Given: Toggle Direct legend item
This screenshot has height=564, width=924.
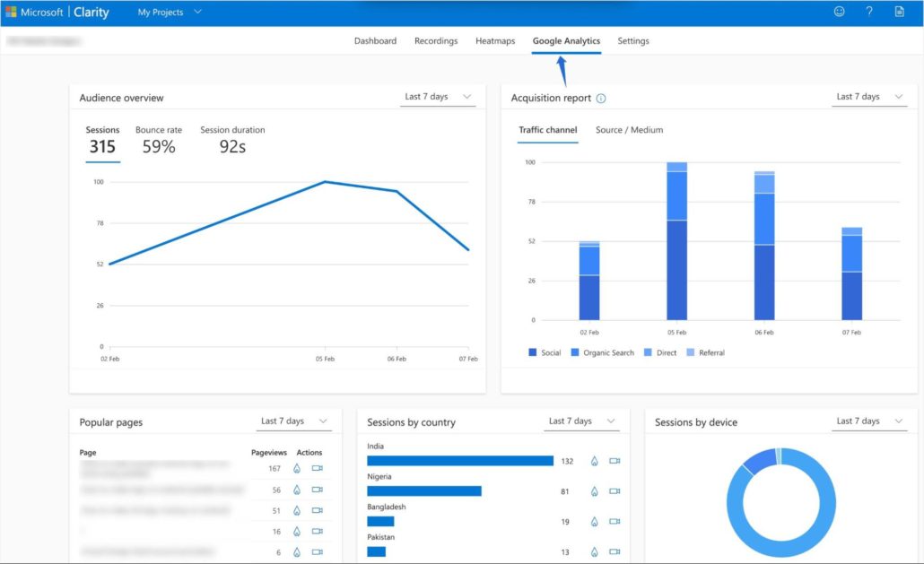Looking at the screenshot, I should tap(660, 352).
